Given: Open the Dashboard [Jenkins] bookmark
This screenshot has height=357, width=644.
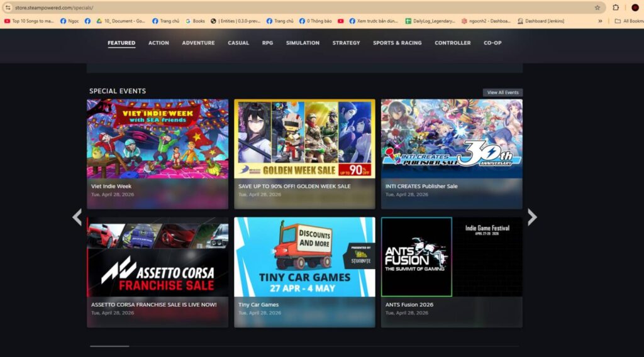Looking at the screenshot, I should (541, 21).
